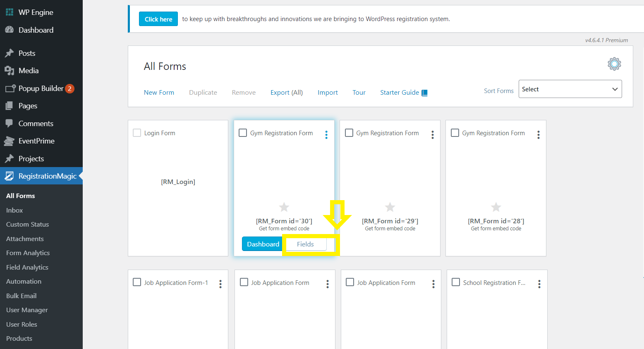
Task: Click the Posts pin icon
Action: [x=10, y=53]
